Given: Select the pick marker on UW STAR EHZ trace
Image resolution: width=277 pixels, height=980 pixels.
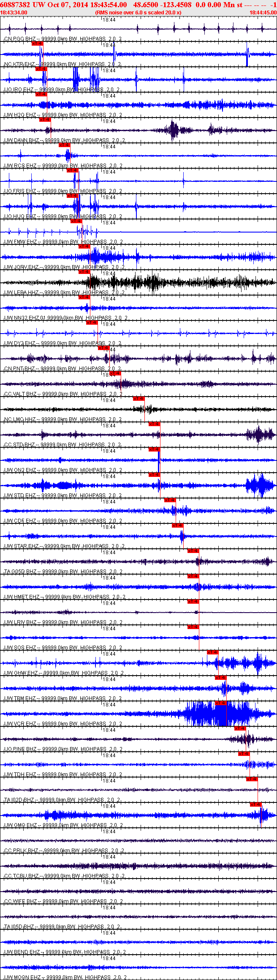Looking at the screenshot, I should click(x=178, y=526).
